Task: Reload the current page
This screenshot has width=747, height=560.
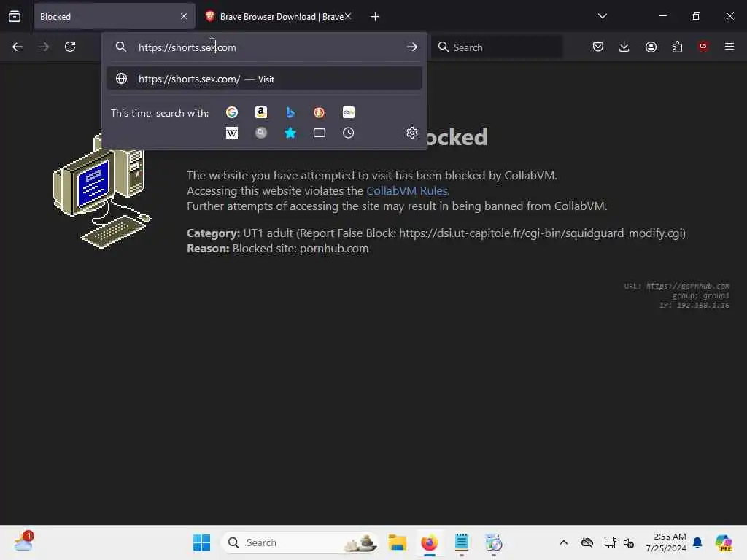Action: [x=70, y=47]
